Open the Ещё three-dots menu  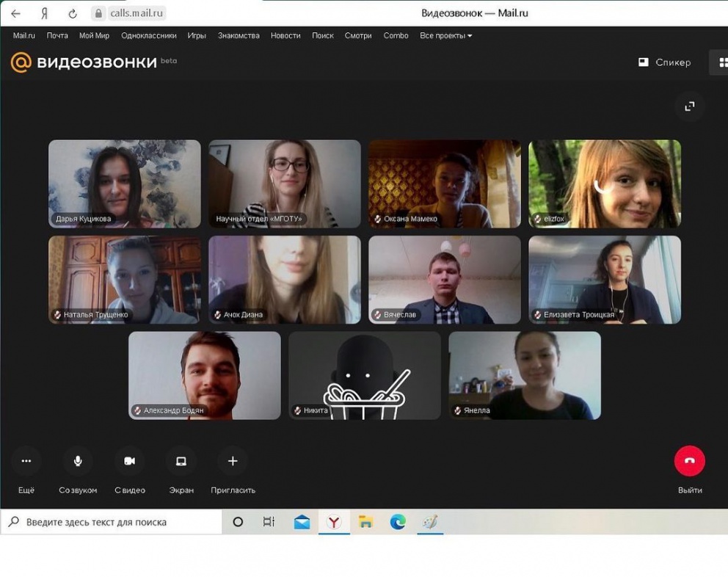coord(26,461)
